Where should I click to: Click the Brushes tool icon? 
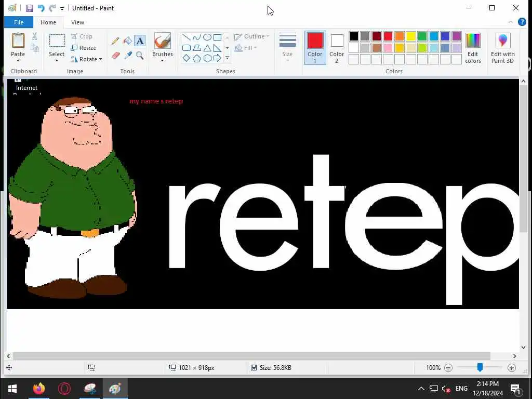[163, 41]
